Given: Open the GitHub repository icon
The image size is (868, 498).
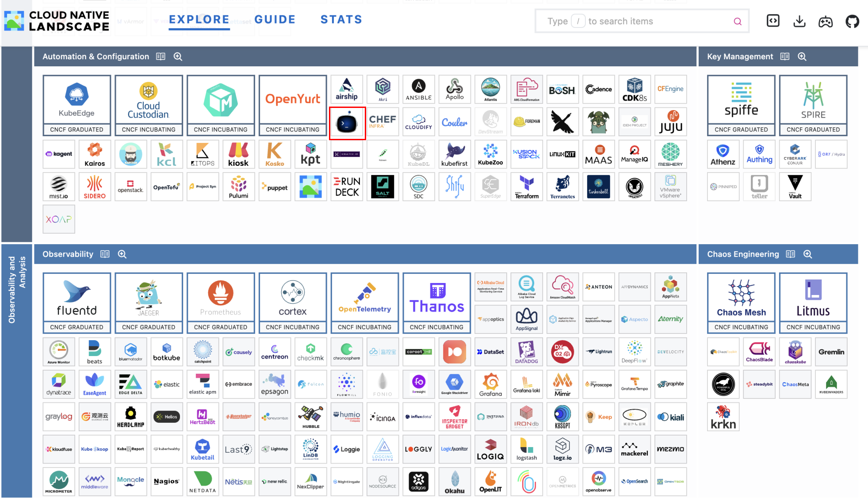Looking at the screenshot, I should [x=853, y=21].
